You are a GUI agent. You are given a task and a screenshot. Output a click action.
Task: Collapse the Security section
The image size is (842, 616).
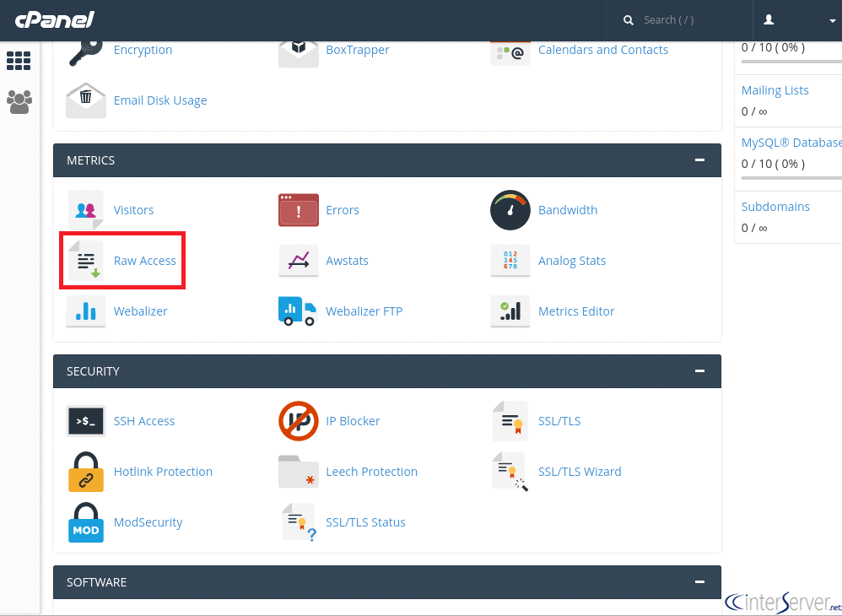tap(699, 371)
